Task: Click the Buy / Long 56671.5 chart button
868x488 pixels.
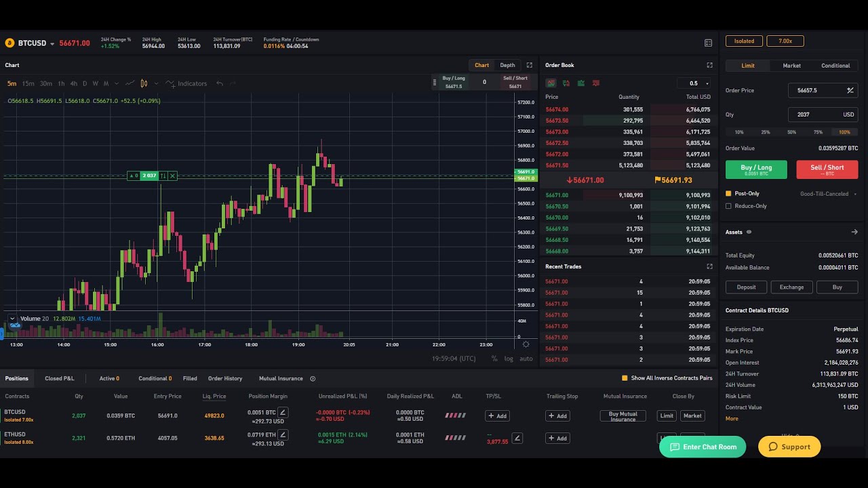Action: point(454,82)
